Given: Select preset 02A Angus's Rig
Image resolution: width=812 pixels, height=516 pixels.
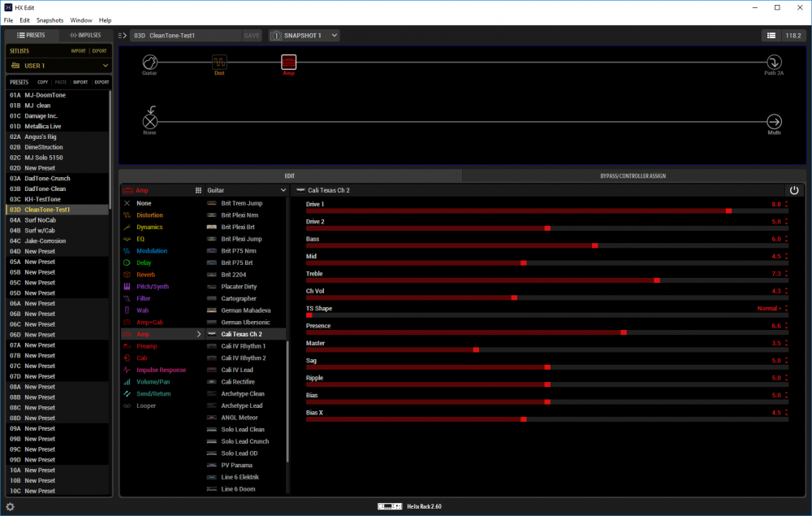Looking at the screenshot, I should tap(58, 137).
